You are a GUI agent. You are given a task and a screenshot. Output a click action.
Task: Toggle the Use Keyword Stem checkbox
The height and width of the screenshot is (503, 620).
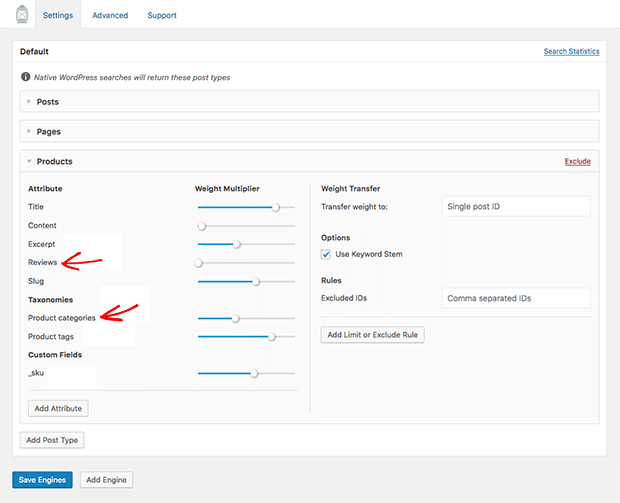click(x=327, y=254)
